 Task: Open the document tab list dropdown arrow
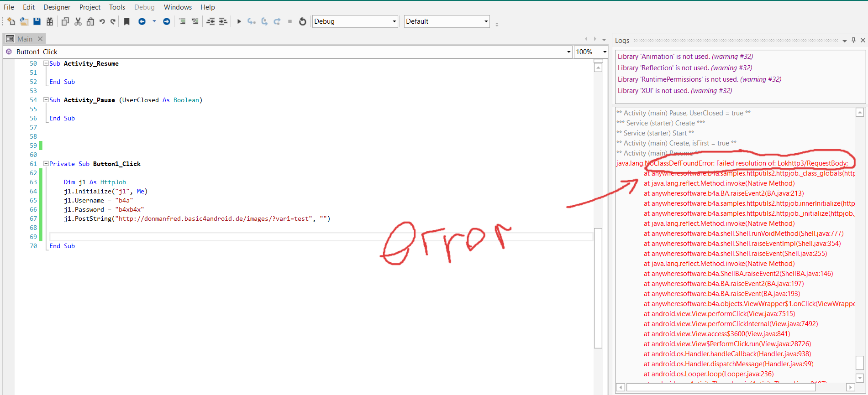click(604, 39)
